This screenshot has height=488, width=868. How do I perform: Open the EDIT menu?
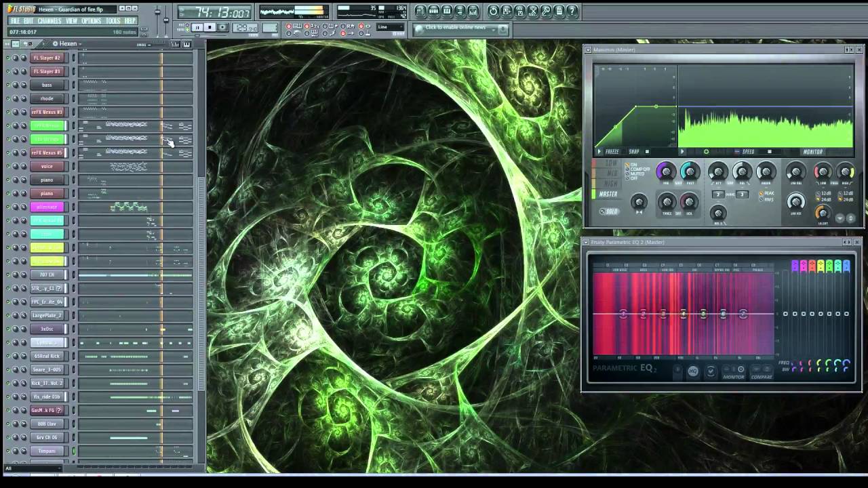28,20
